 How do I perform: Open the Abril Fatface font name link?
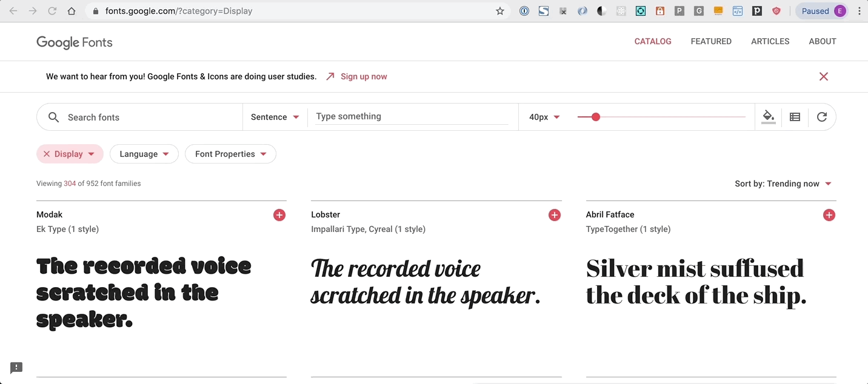click(x=610, y=214)
